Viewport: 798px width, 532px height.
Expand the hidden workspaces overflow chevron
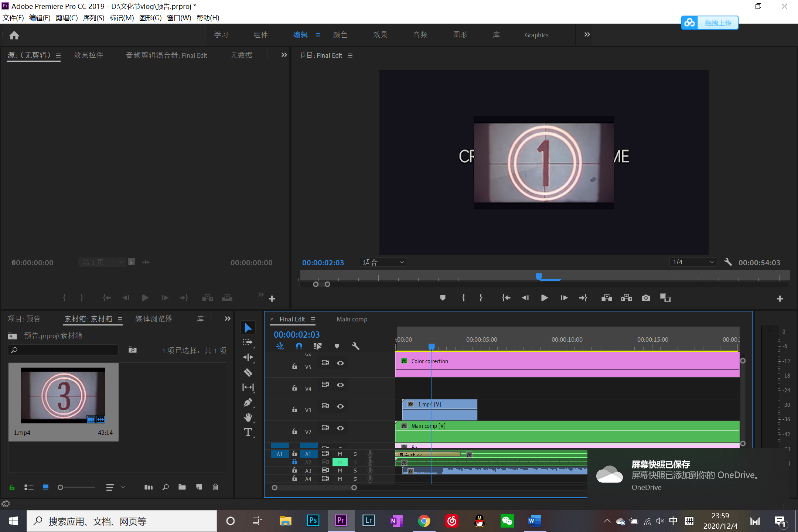click(587, 35)
